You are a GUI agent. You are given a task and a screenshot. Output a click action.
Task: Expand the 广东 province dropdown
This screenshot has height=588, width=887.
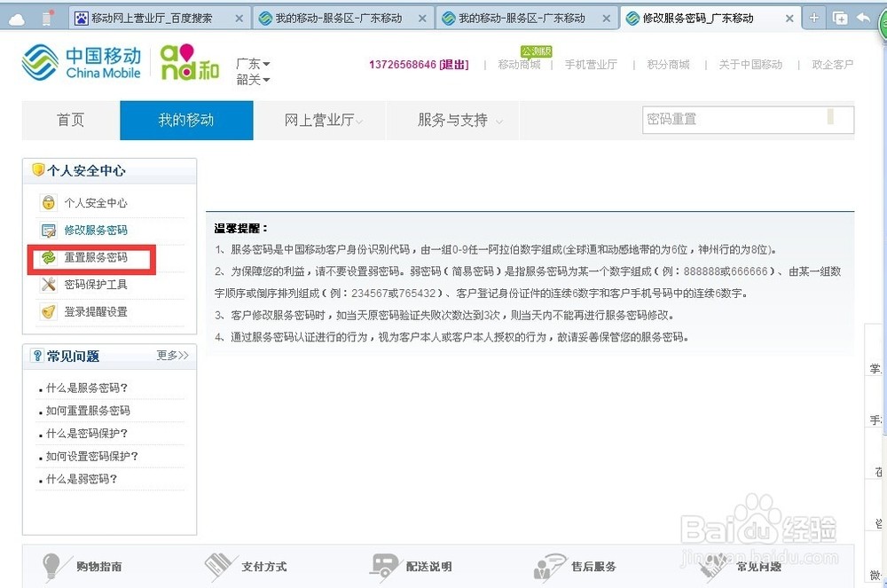click(x=253, y=64)
